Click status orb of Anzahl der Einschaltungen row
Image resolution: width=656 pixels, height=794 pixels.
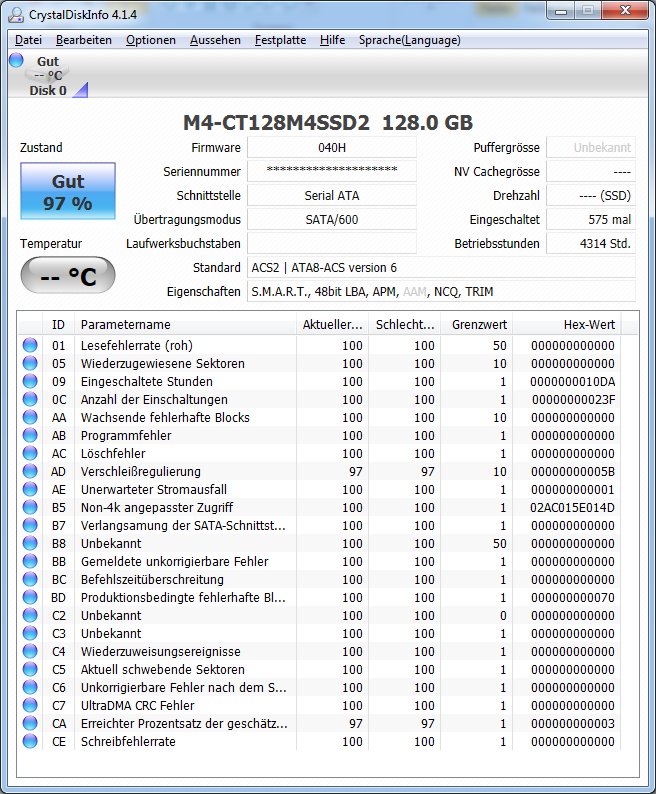coord(30,399)
